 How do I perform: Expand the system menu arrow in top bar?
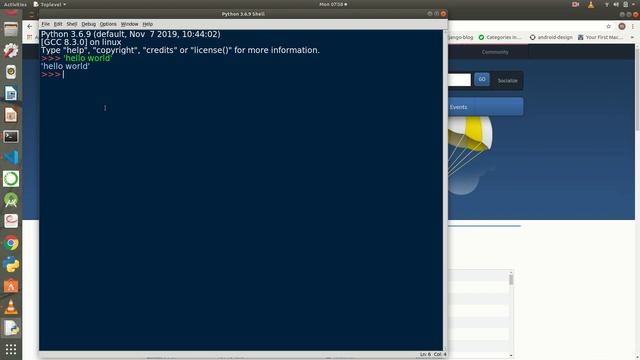click(x=634, y=4)
